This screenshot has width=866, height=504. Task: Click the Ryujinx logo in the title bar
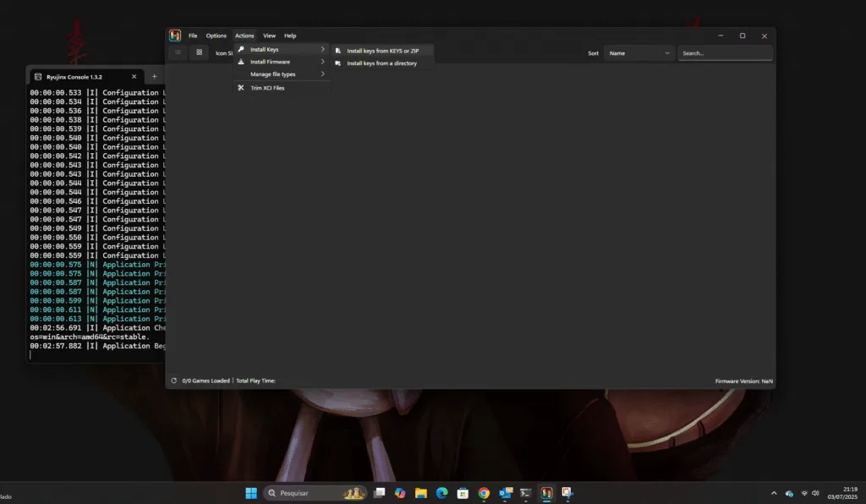point(175,36)
